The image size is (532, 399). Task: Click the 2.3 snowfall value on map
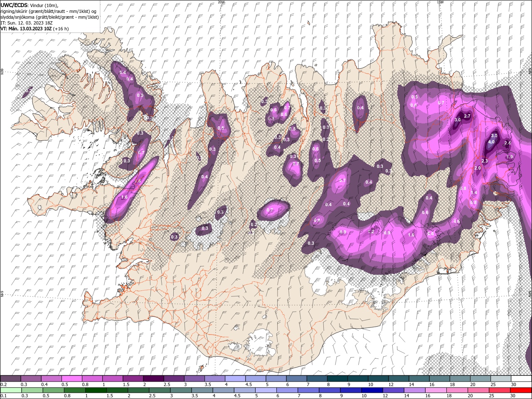485,161
